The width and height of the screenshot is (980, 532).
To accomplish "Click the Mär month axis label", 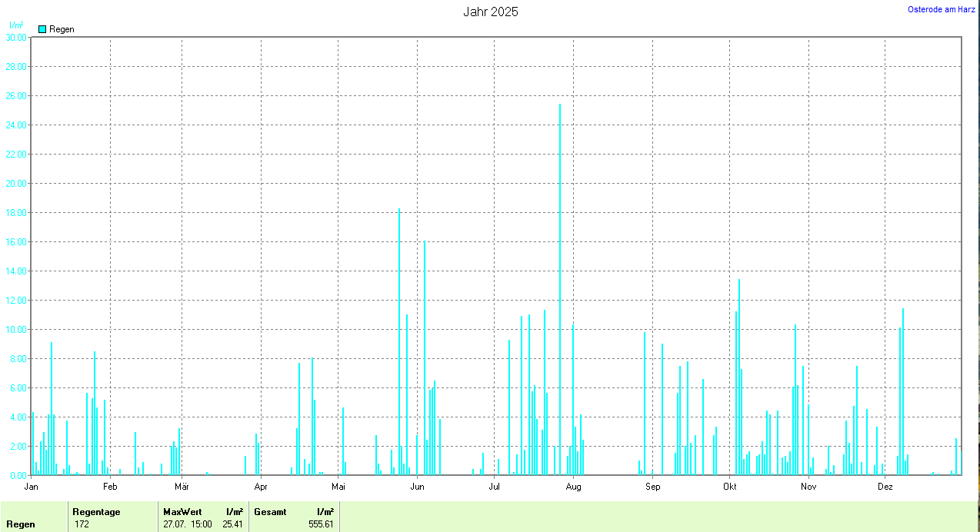I will coord(182,486).
